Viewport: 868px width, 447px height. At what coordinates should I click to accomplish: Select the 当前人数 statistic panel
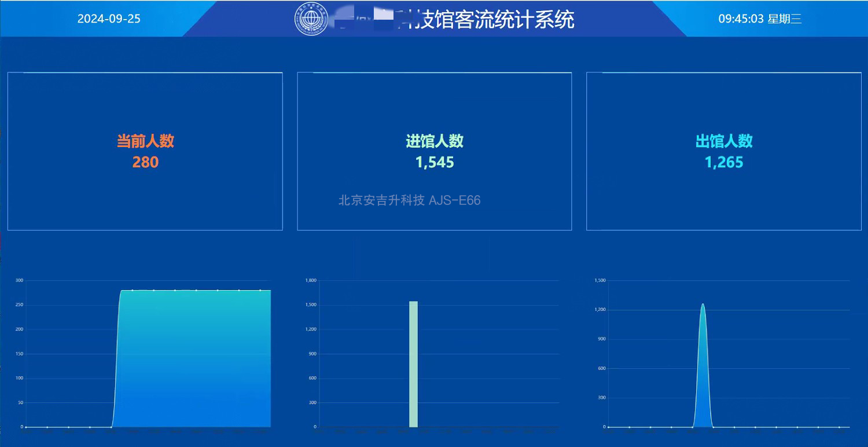[x=145, y=104]
